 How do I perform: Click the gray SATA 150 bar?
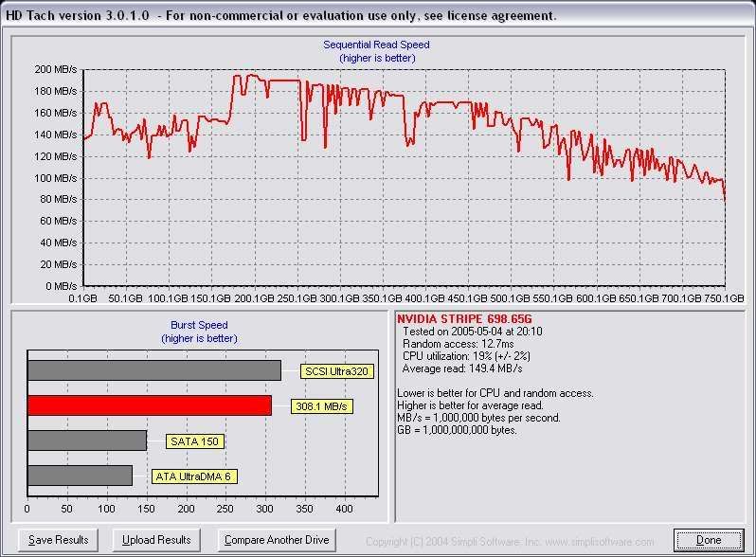[x=87, y=440]
